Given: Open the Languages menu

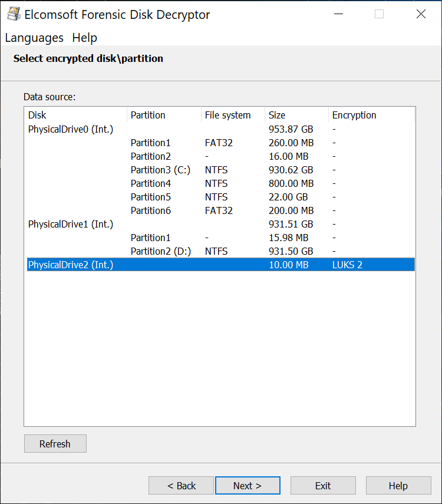Looking at the screenshot, I should click(34, 38).
